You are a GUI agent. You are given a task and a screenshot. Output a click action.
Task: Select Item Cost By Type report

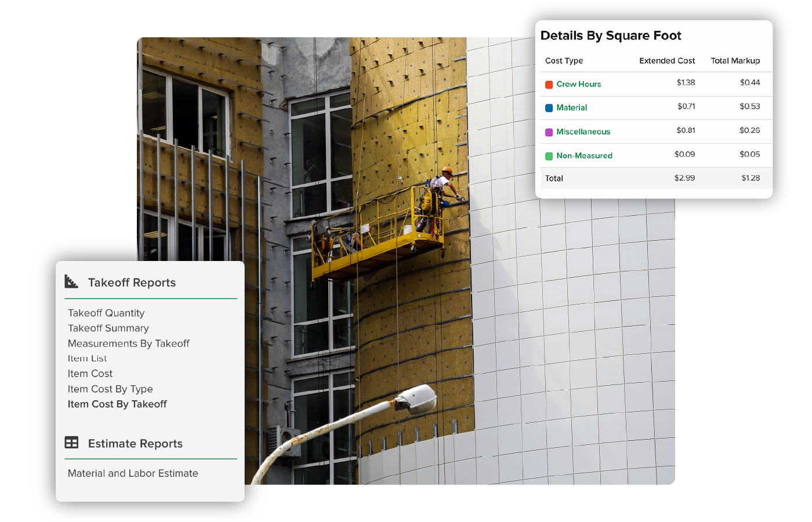coord(110,389)
